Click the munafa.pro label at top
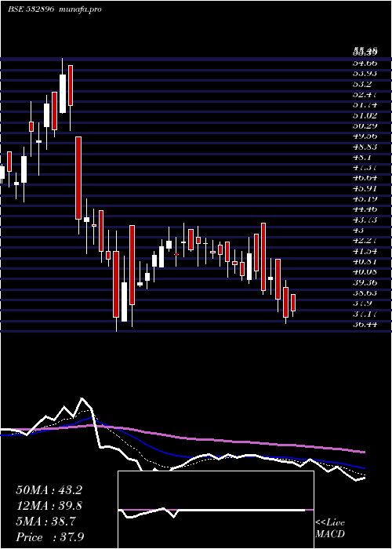Image resolution: width=392 pixels, height=549 pixels. 81,9
